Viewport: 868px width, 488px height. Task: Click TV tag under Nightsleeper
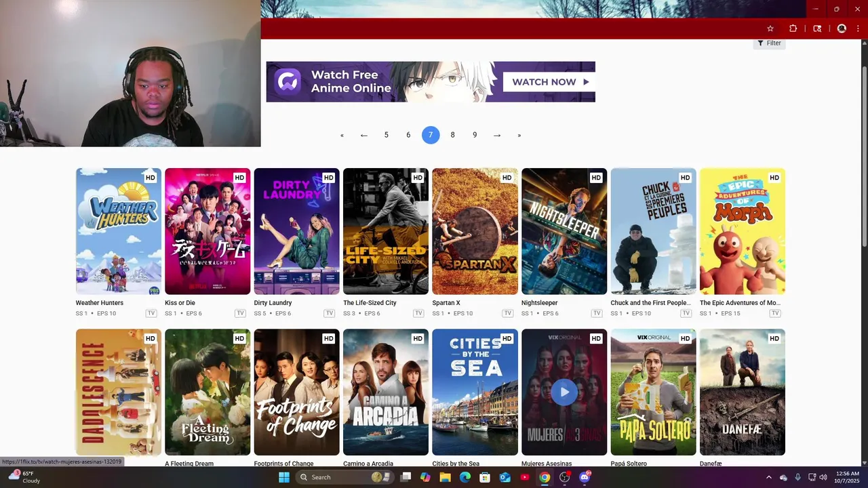point(597,313)
